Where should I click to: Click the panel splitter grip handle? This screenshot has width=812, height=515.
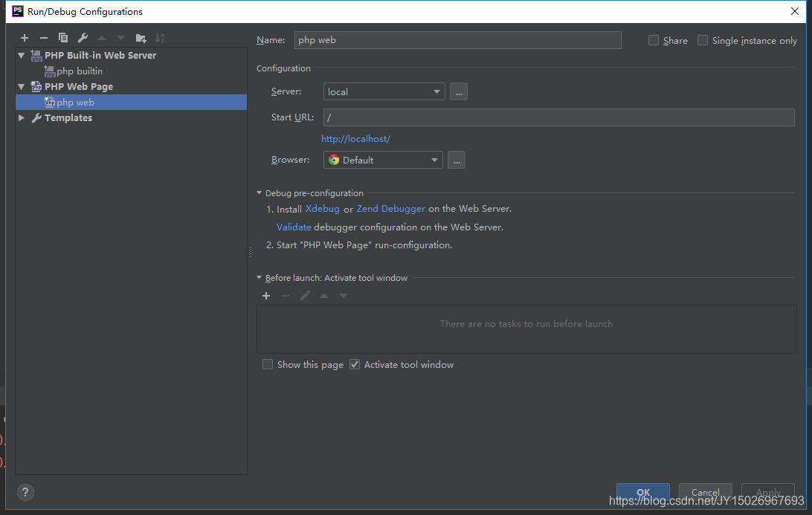(x=250, y=251)
